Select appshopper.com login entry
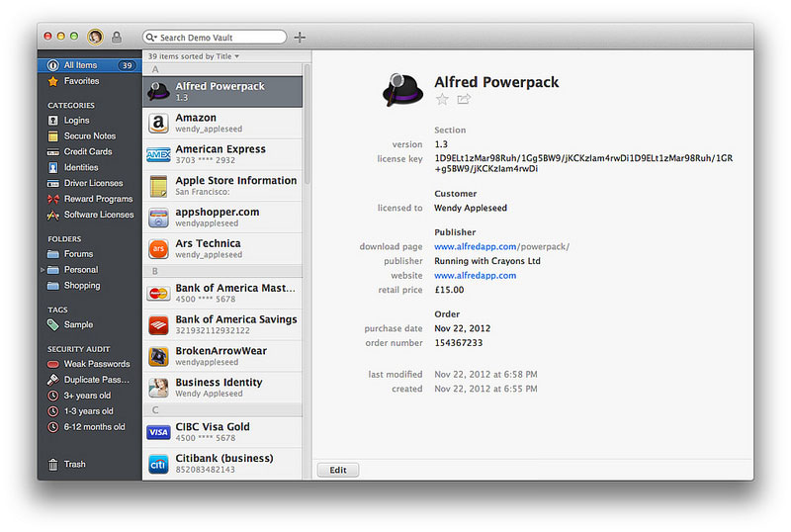 (x=222, y=217)
